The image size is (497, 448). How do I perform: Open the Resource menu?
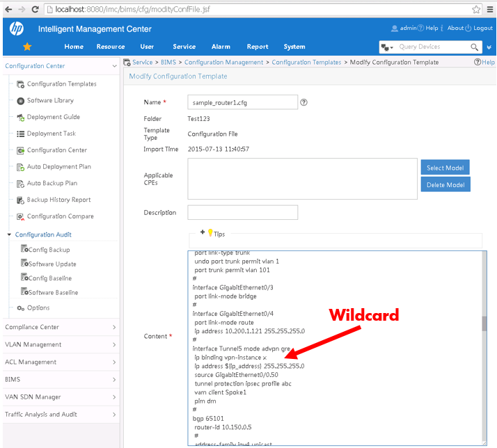(111, 47)
